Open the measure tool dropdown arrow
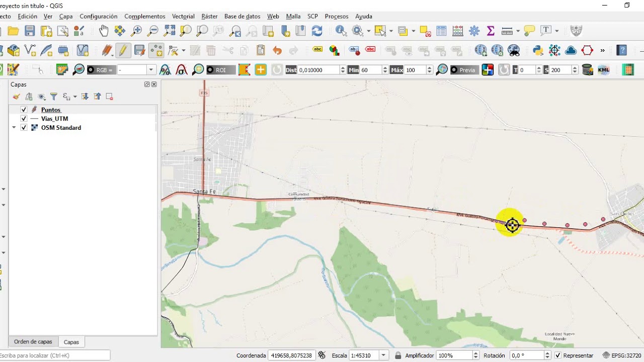644x362 pixels. click(x=518, y=31)
